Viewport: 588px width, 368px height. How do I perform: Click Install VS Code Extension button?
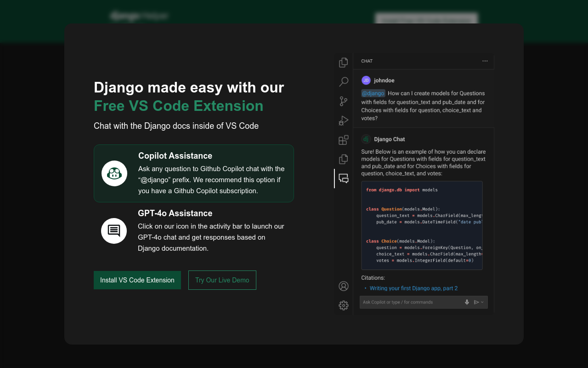pos(137,280)
